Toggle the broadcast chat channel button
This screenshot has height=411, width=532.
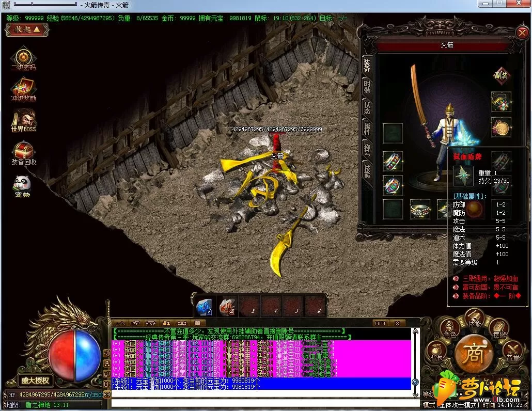[107, 394]
